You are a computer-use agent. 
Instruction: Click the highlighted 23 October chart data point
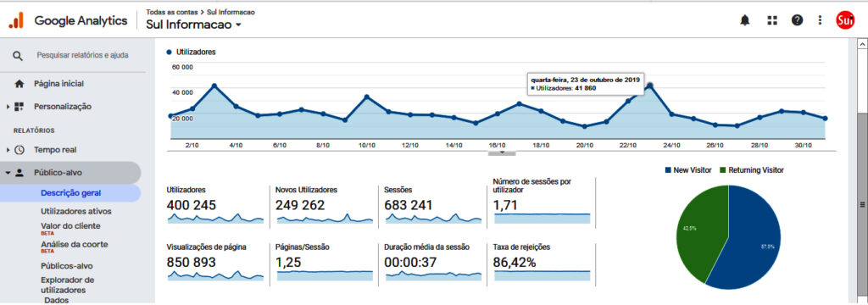click(x=650, y=86)
